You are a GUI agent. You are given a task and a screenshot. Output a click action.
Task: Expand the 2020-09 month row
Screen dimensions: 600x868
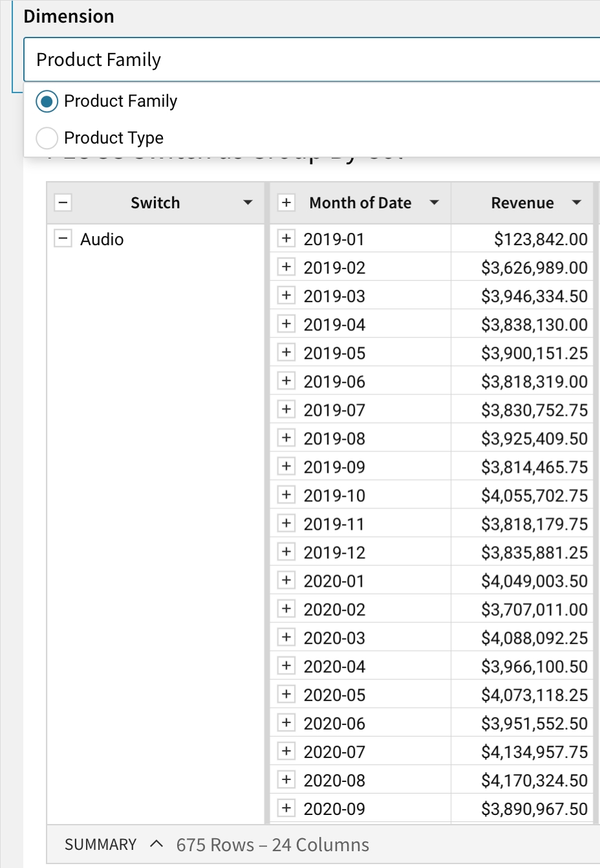coord(286,808)
